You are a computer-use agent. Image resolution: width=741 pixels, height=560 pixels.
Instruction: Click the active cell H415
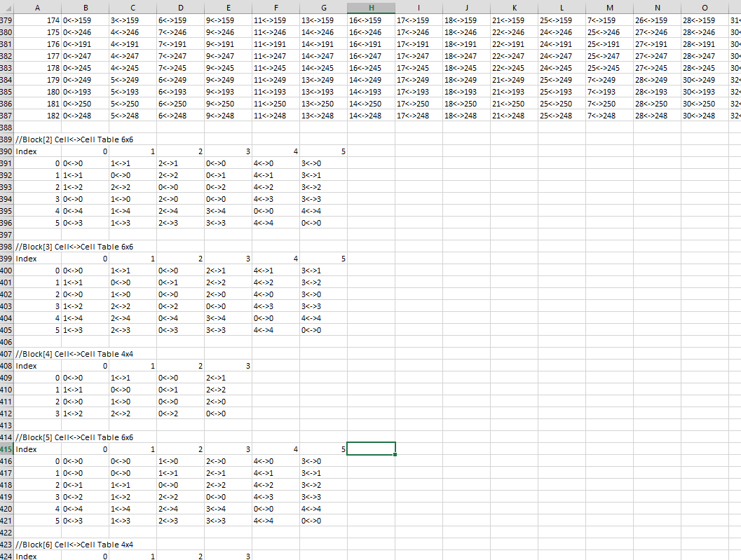click(371, 449)
